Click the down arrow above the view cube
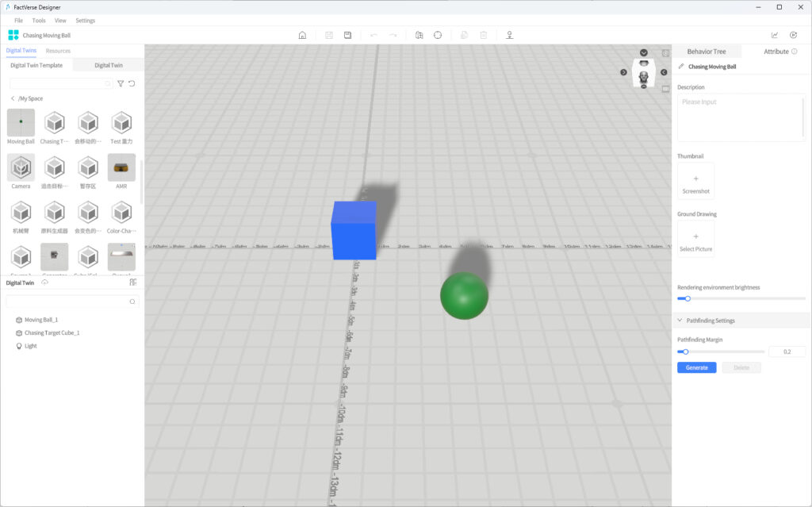 (644, 52)
